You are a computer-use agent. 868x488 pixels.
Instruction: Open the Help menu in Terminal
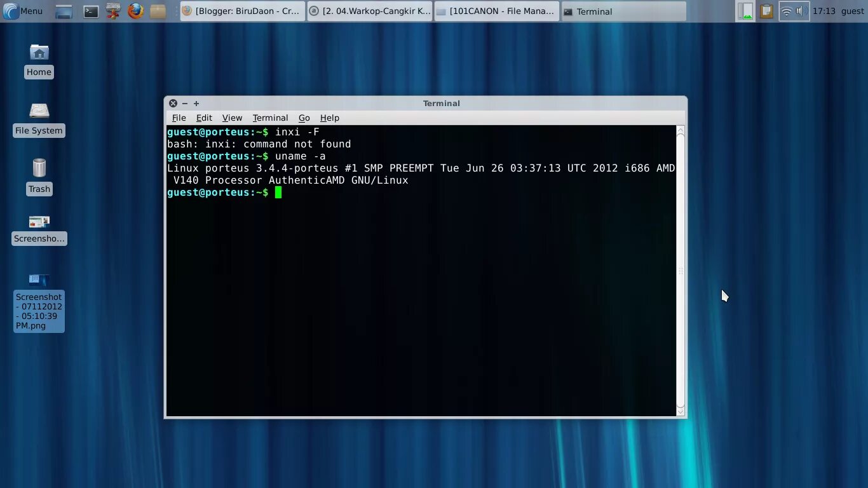click(329, 118)
